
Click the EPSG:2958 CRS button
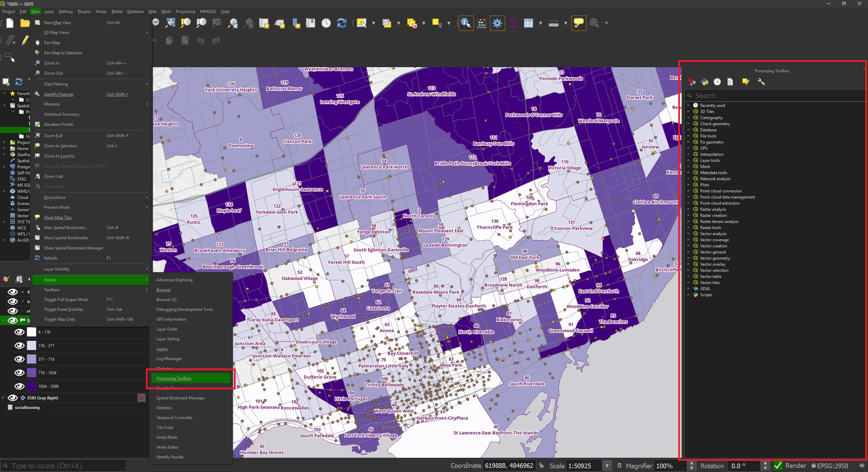(x=830, y=466)
